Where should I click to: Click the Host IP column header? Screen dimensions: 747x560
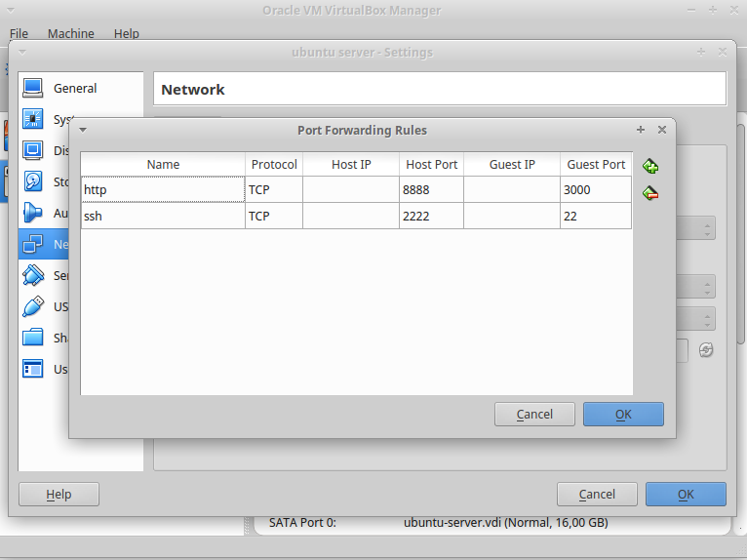351,165
